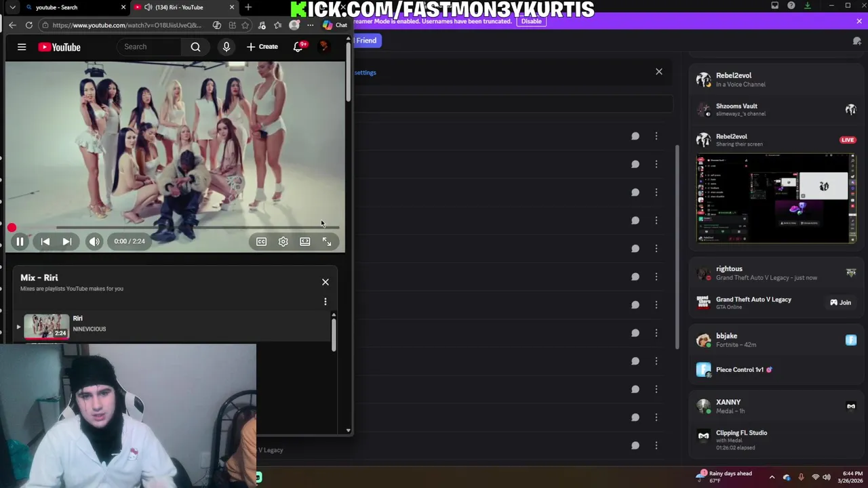The height and width of the screenshot is (488, 868).
Task: Expand the browser tab search dropdown
Action: coord(12,7)
